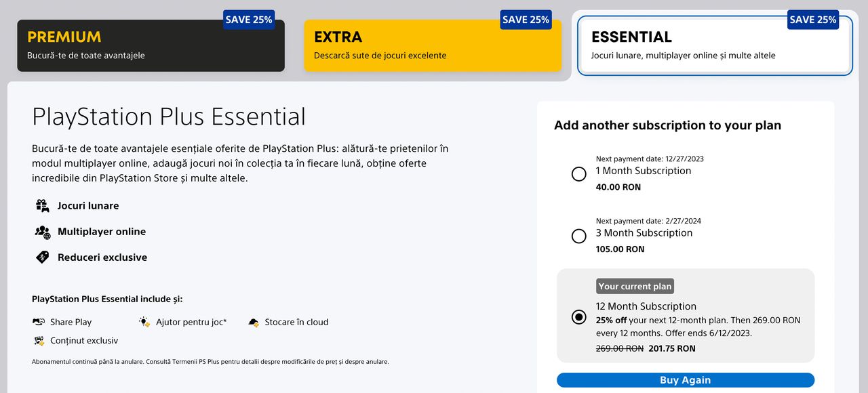Switch to the EXTRA plan tab
Screen dimensions: 868x393
433,45
